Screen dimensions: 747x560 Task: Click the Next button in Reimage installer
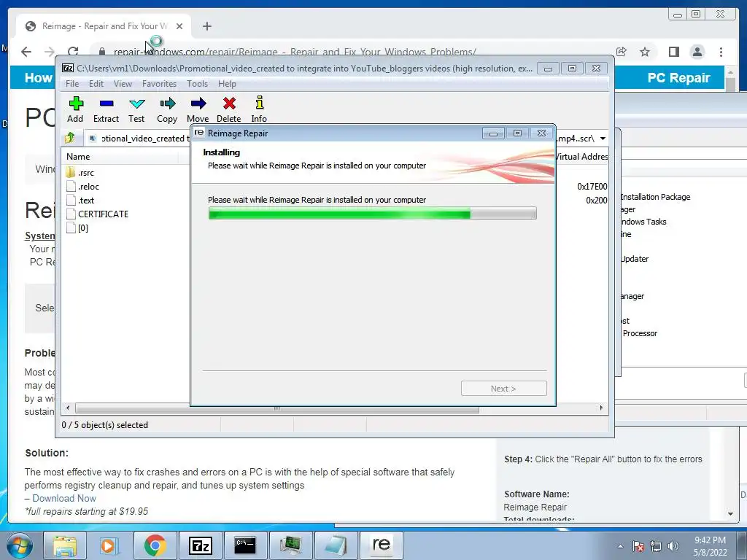pos(503,389)
